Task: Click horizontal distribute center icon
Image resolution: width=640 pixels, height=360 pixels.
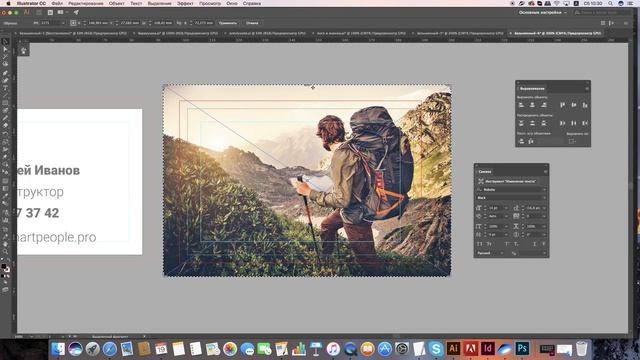Action: point(574,123)
